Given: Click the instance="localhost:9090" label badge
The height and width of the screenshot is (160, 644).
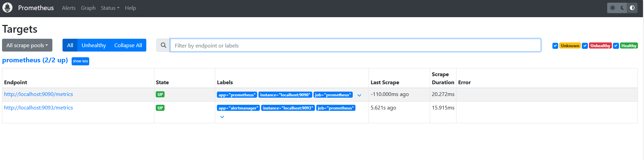Looking at the screenshot, I should tap(285, 95).
